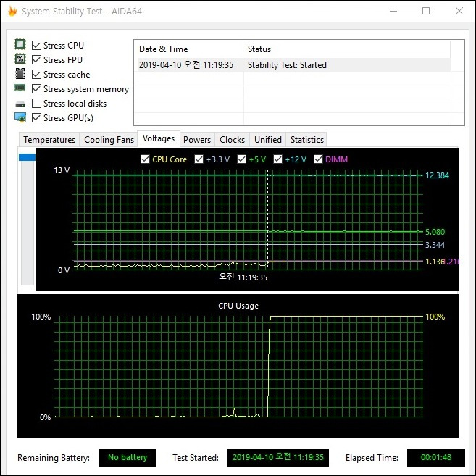Uncheck the Stress FPU checkbox

pyautogui.click(x=36, y=60)
